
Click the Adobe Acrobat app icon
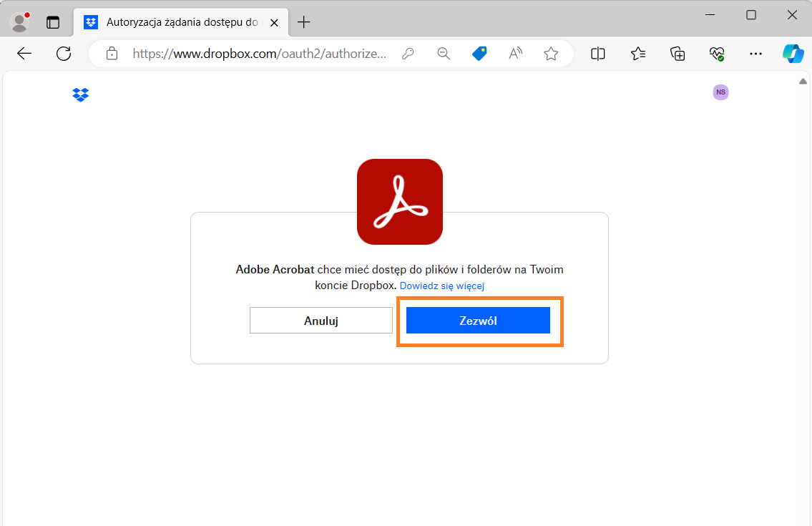[399, 201]
